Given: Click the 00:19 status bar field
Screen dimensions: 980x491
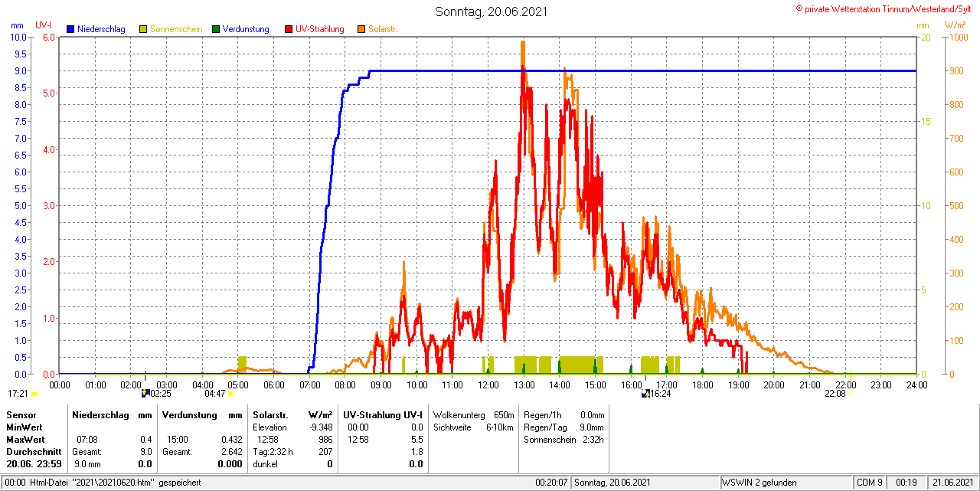Looking at the screenshot, I should pyautogui.click(x=906, y=483).
